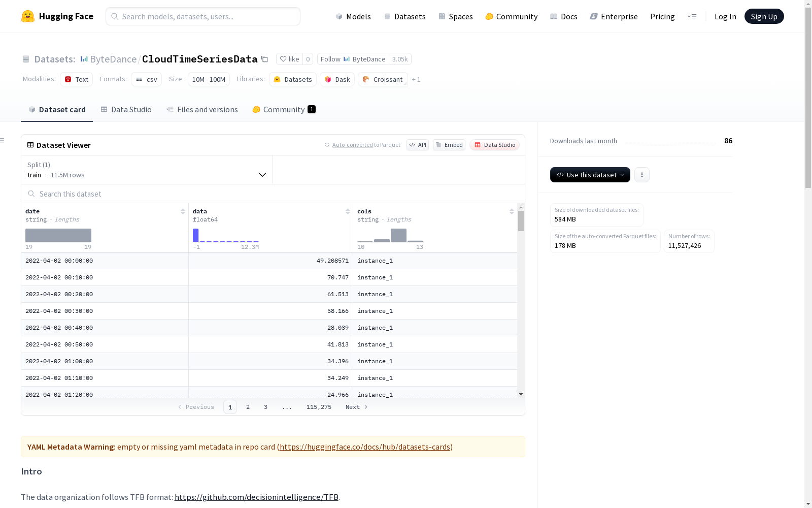Expand the train split dropdown
Screen dimensions: 812x508
coord(147,170)
